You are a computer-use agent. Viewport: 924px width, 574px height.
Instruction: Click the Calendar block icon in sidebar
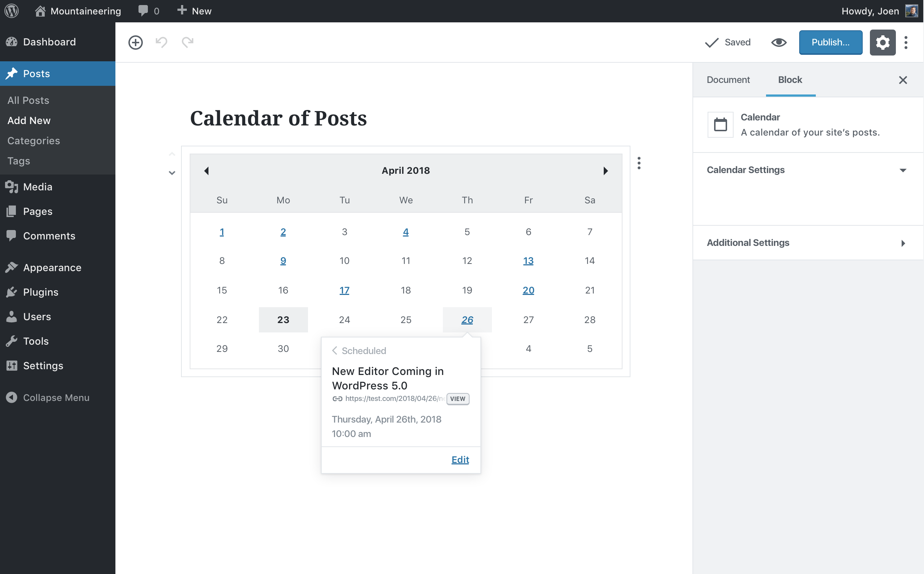(720, 124)
